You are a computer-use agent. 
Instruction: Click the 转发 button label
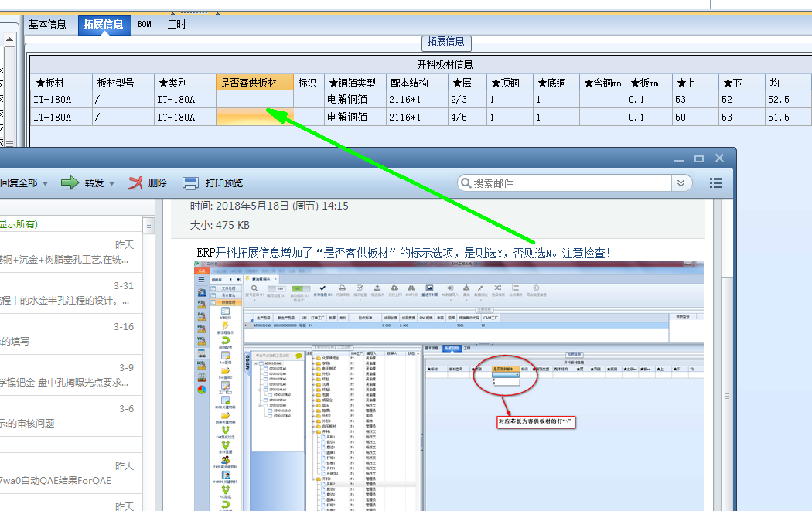point(94,182)
